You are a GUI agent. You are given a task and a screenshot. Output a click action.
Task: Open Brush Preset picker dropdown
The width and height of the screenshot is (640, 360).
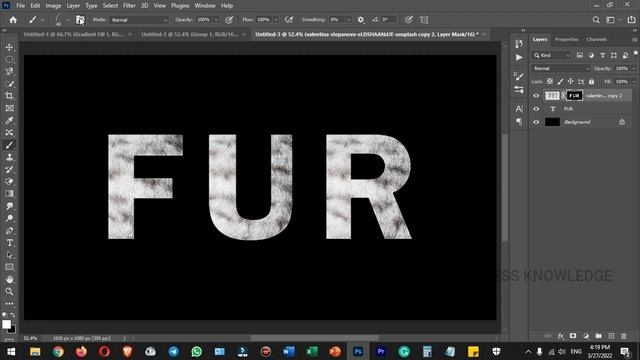tap(68, 20)
